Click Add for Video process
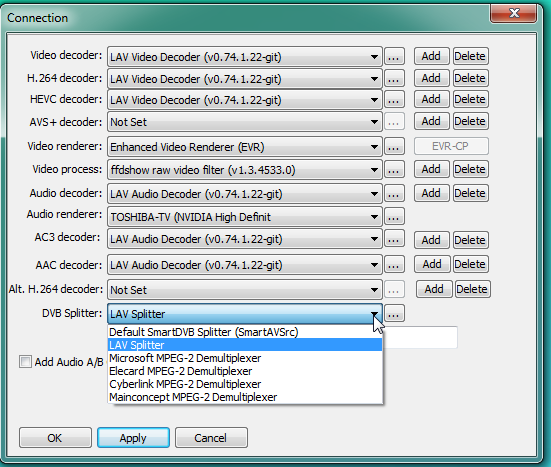 click(432, 169)
